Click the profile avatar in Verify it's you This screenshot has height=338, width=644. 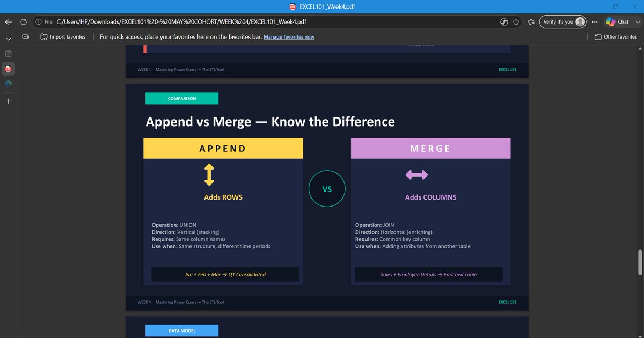(x=580, y=22)
